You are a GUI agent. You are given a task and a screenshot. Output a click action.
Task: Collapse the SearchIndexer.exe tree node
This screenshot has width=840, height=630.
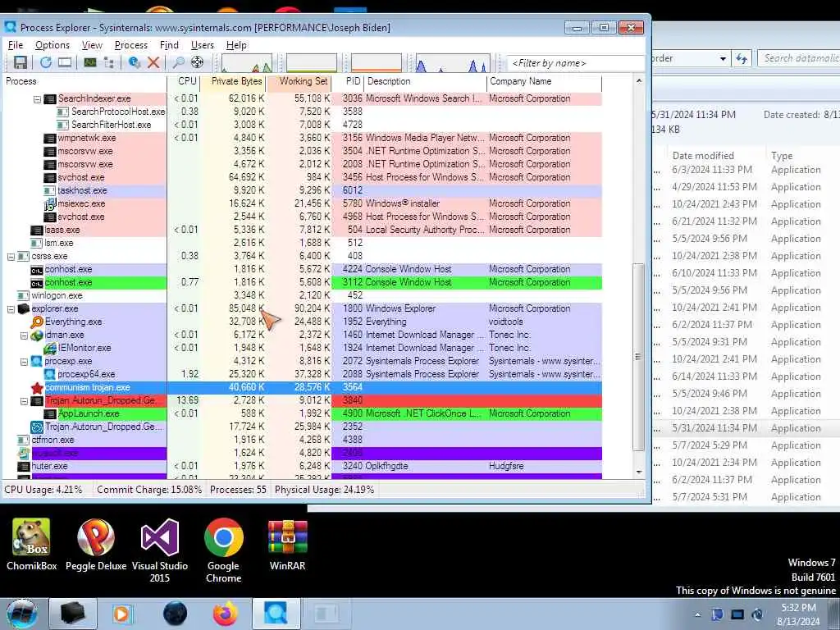pos(37,99)
